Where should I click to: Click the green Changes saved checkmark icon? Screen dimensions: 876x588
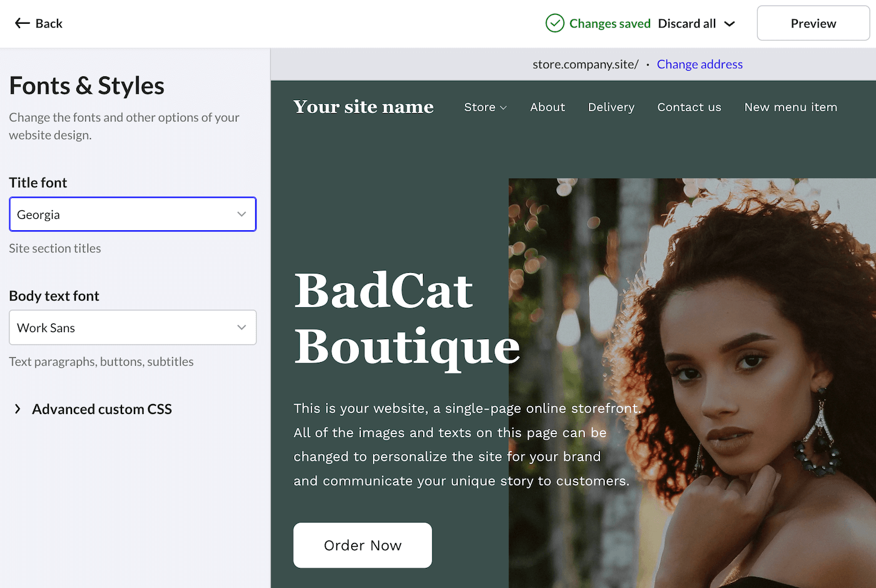tap(555, 23)
